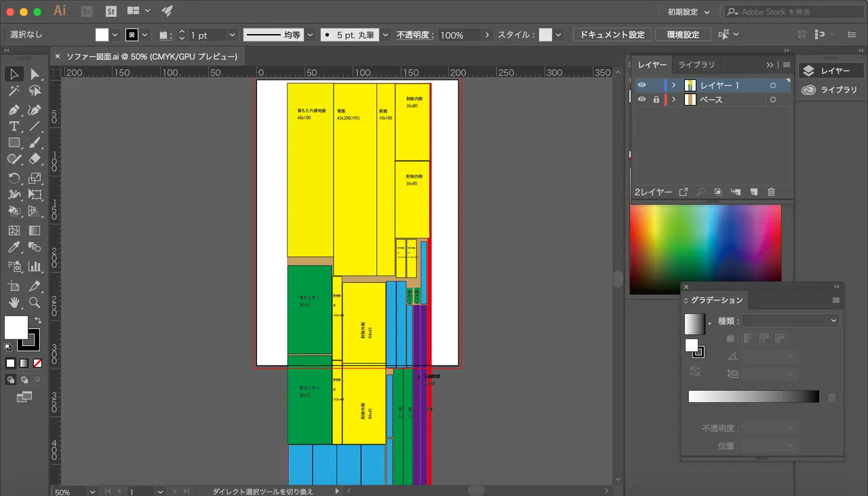Select the Eraser tool
This screenshot has width=868, height=496.
point(35,159)
